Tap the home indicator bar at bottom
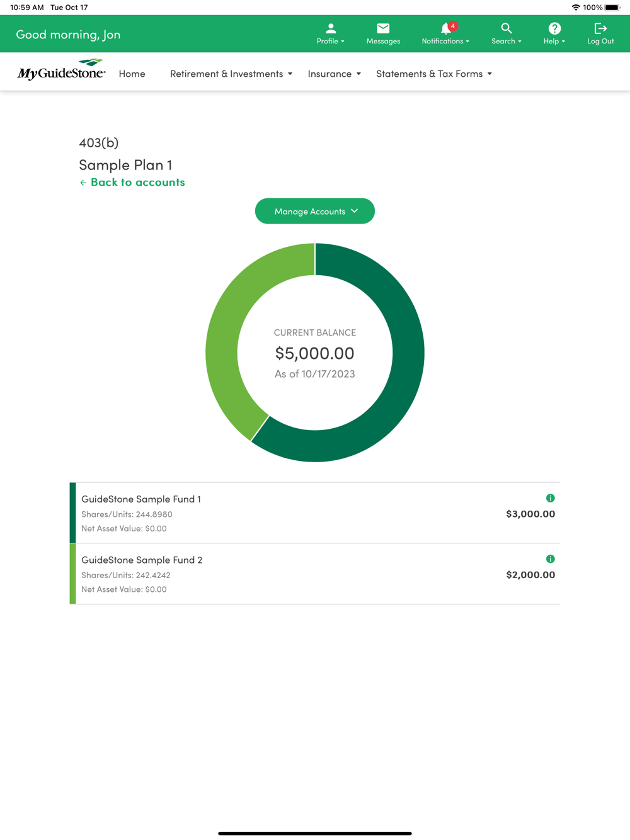The width and height of the screenshot is (630, 840). click(x=315, y=833)
